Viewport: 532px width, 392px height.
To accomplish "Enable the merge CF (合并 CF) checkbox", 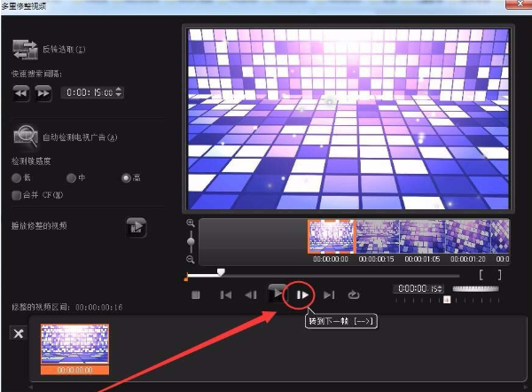I will (x=16, y=195).
